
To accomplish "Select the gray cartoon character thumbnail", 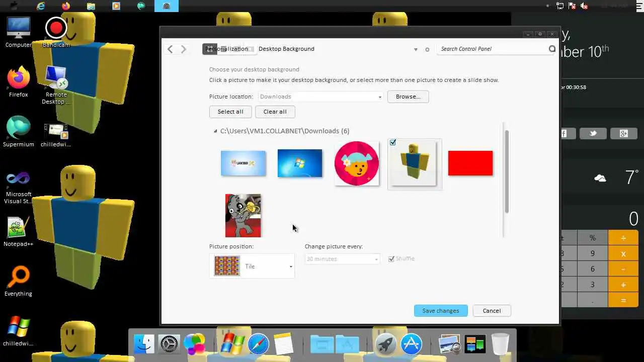I will tap(243, 215).
